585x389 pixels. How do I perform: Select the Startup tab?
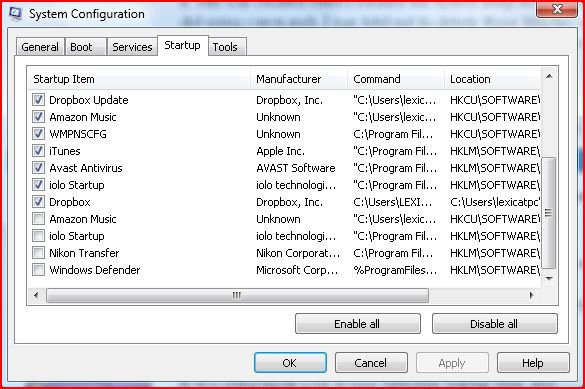[x=182, y=46]
